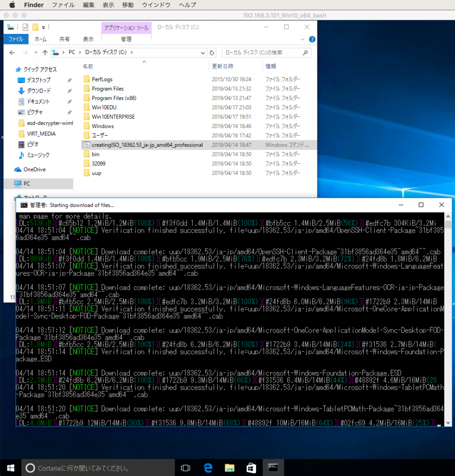The height and width of the screenshot is (476, 455).
Task: Select esd-decrypter-wiml in the navigation pane
Action: tap(50, 123)
